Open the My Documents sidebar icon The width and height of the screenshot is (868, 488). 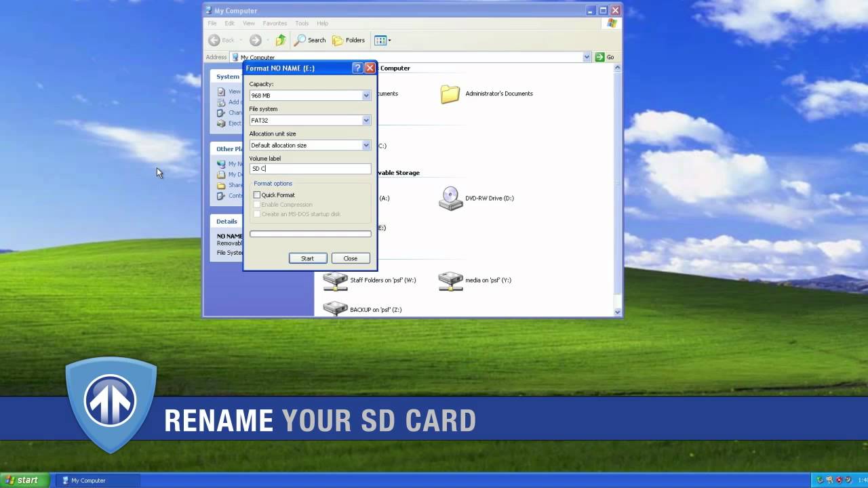221,175
